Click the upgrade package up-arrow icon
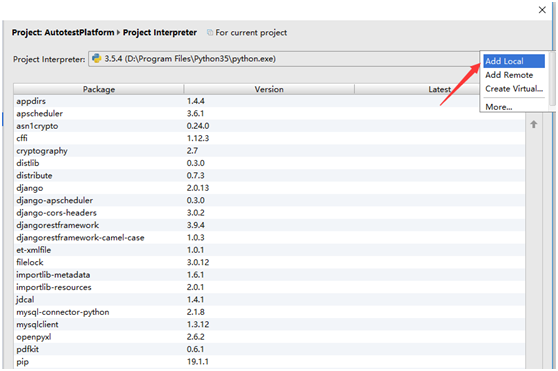Viewport: 558px width, 371px height. 533,124
